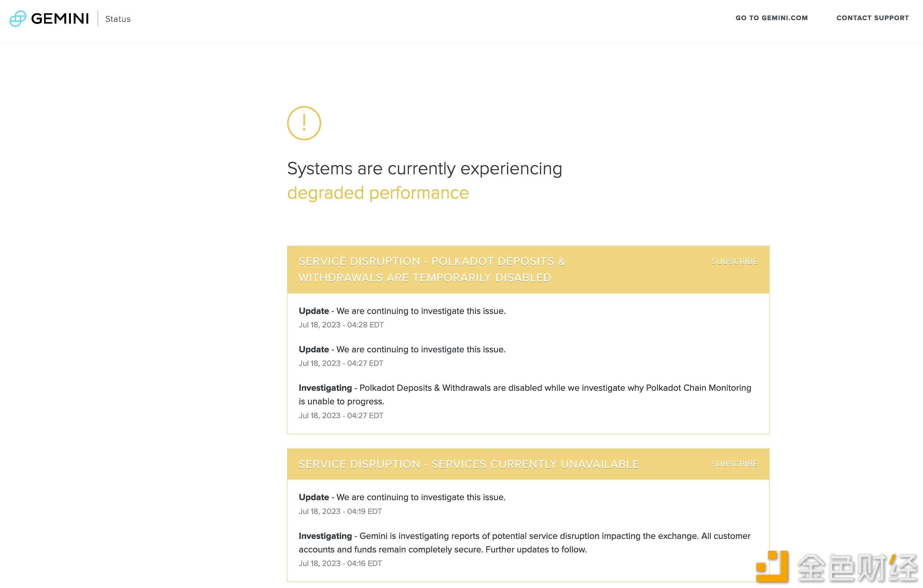The width and height of the screenshot is (923, 588).
Task: Follow the GO TO GEMINI.COM link
Action: tap(771, 18)
